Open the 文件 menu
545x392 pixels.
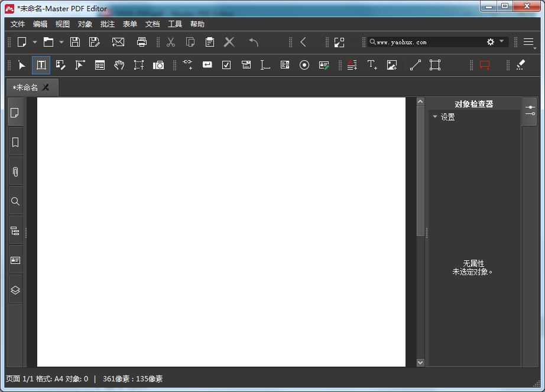[x=18, y=24]
